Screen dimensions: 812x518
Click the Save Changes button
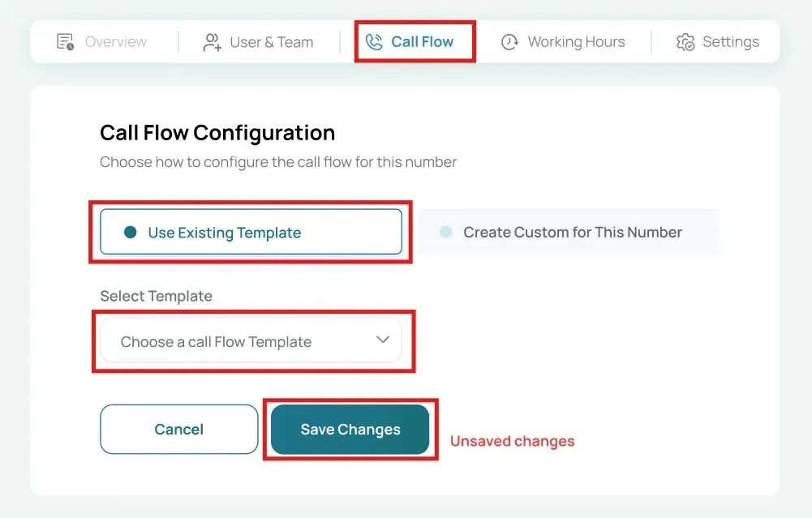pyautogui.click(x=350, y=429)
